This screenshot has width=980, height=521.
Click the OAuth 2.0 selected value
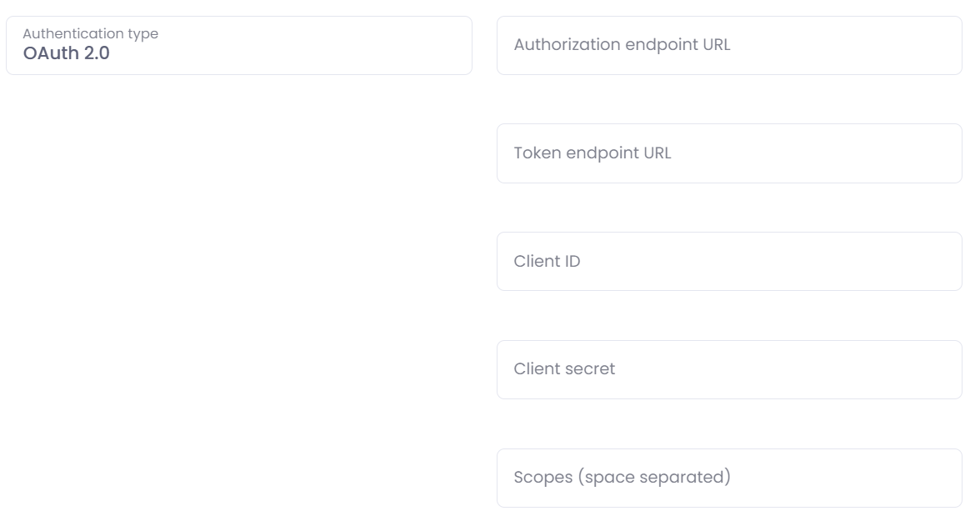click(x=66, y=53)
